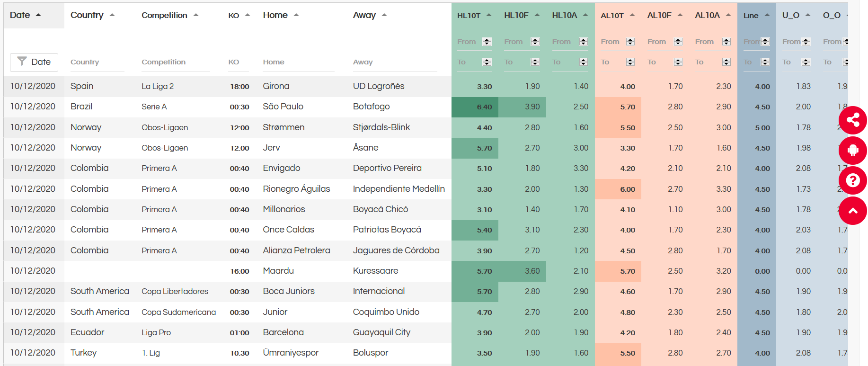The image size is (868, 366).
Task: Select the São Paulo home team cell
Action: [x=283, y=107]
